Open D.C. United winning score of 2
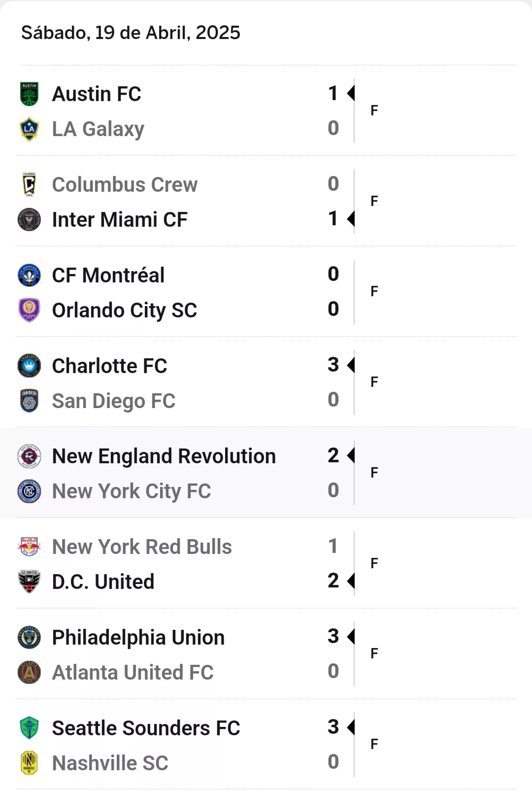 [333, 581]
